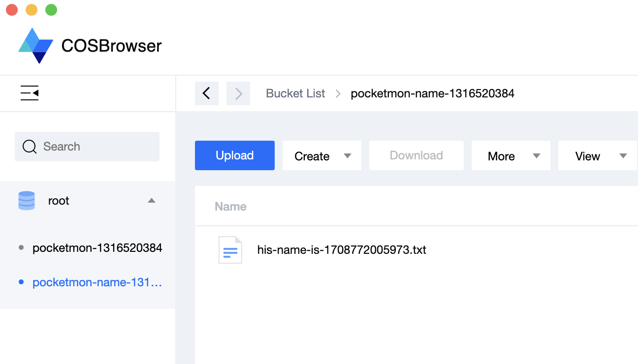
Task: Focus the Search input field
Action: click(87, 147)
